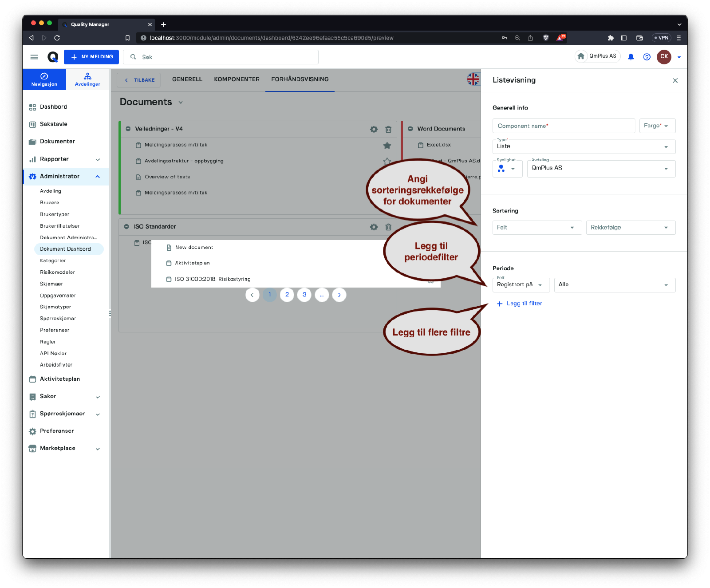The image size is (710, 588).
Task: Expand the Farge color dropdown
Action: pos(657,126)
